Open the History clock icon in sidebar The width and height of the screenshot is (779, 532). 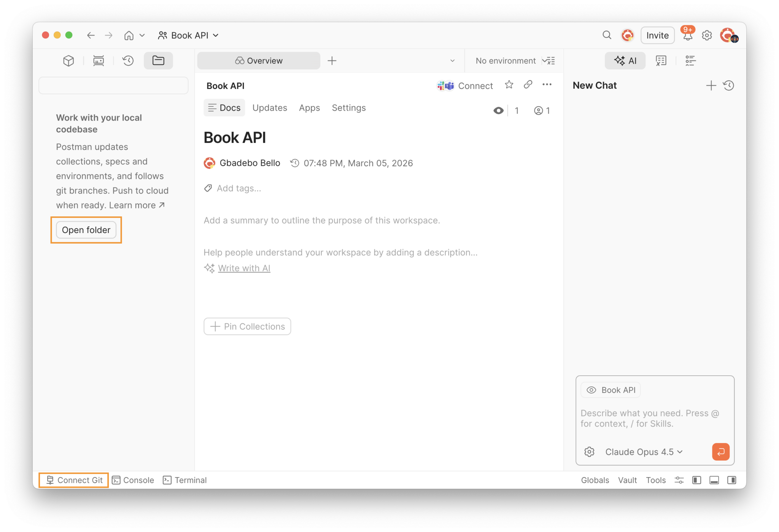click(x=128, y=61)
